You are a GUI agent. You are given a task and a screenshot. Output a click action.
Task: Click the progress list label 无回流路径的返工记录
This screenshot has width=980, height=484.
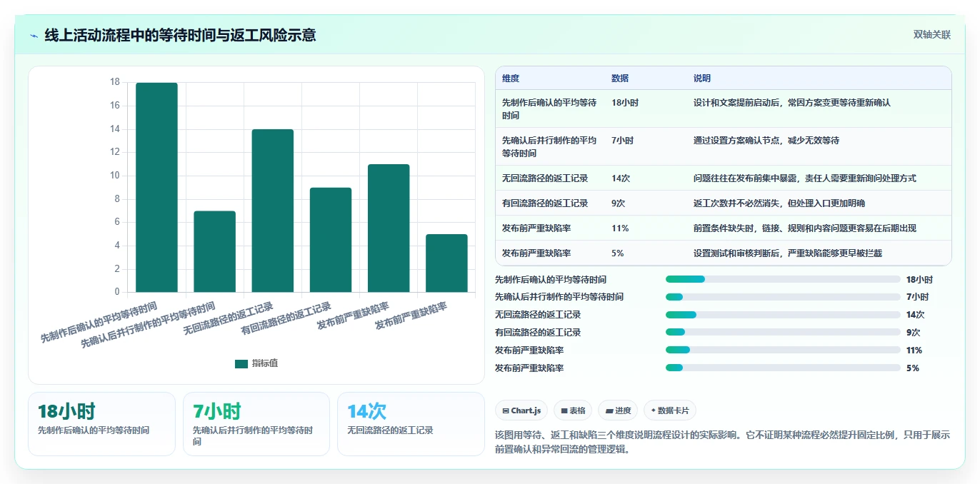pos(538,315)
